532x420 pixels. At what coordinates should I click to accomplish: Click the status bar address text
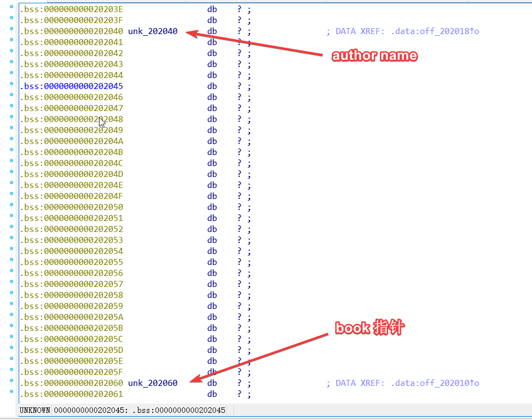coord(122,411)
